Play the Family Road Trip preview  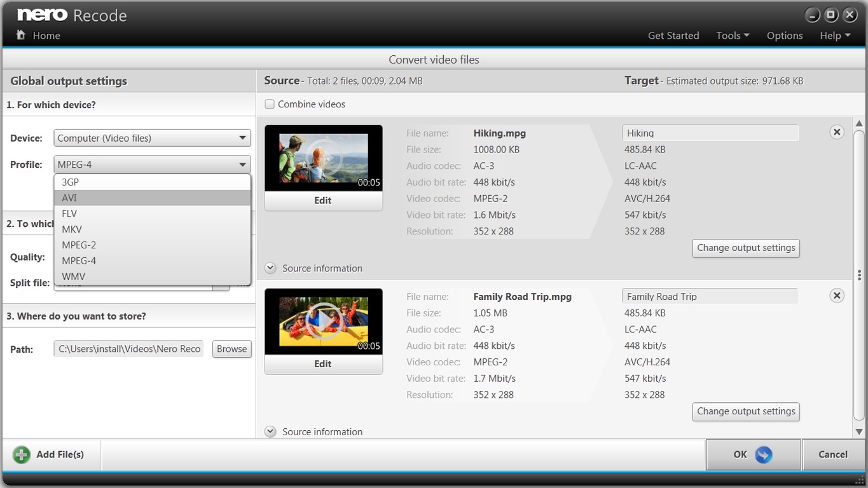[x=323, y=320]
